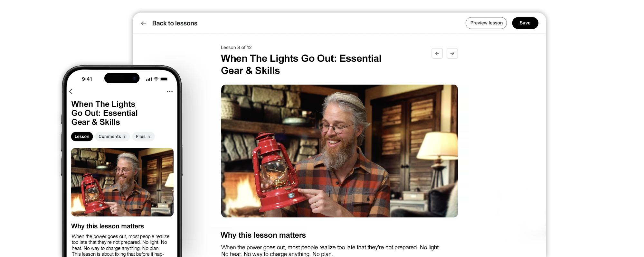Screen dimensions: 644x257
Task: Select the Lesson tab on phone
Action: click(82, 136)
